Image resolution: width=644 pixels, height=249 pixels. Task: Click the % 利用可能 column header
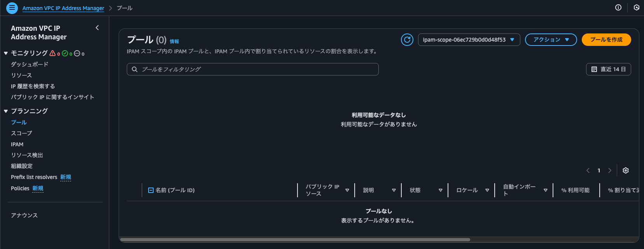pos(576,190)
